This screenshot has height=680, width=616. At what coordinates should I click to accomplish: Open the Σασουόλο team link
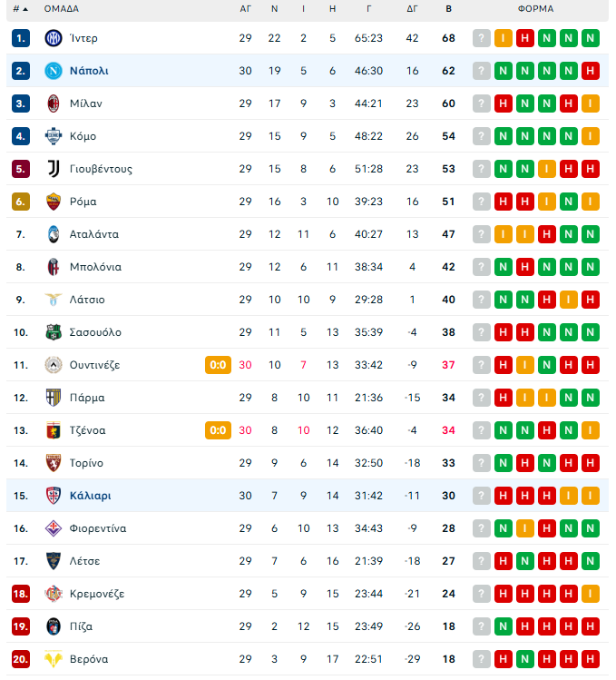pos(95,332)
